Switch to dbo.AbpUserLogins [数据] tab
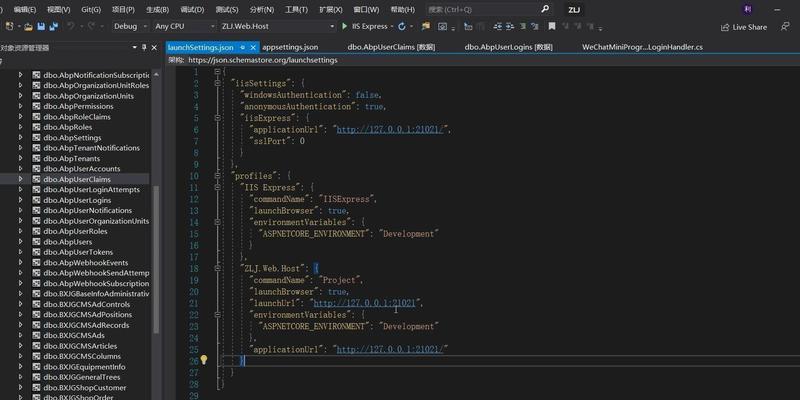Screen dimensions: 800x400 click(x=508, y=47)
